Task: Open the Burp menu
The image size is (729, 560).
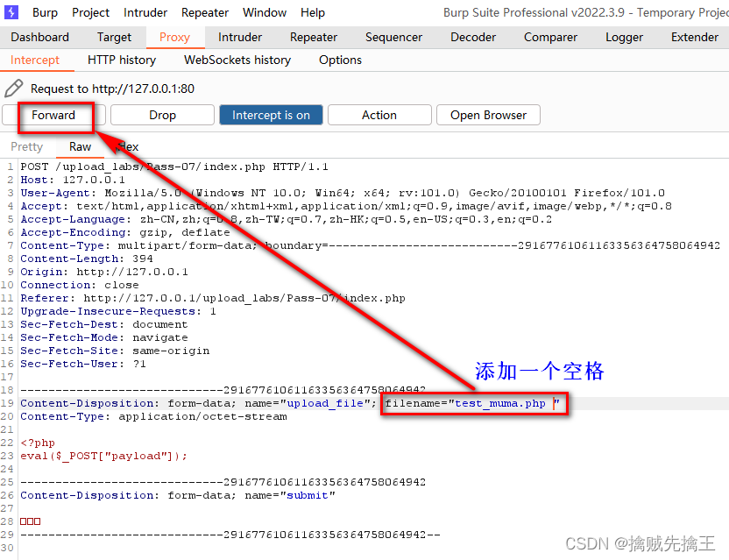Action: tap(45, 12)
